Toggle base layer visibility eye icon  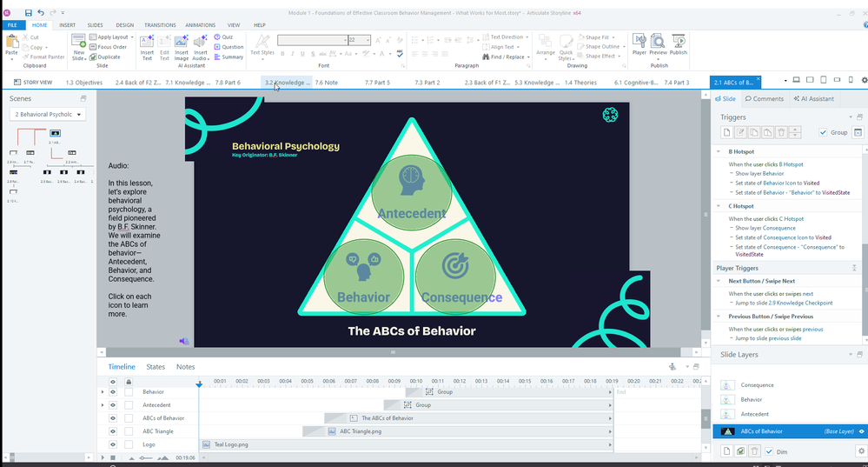861,431
